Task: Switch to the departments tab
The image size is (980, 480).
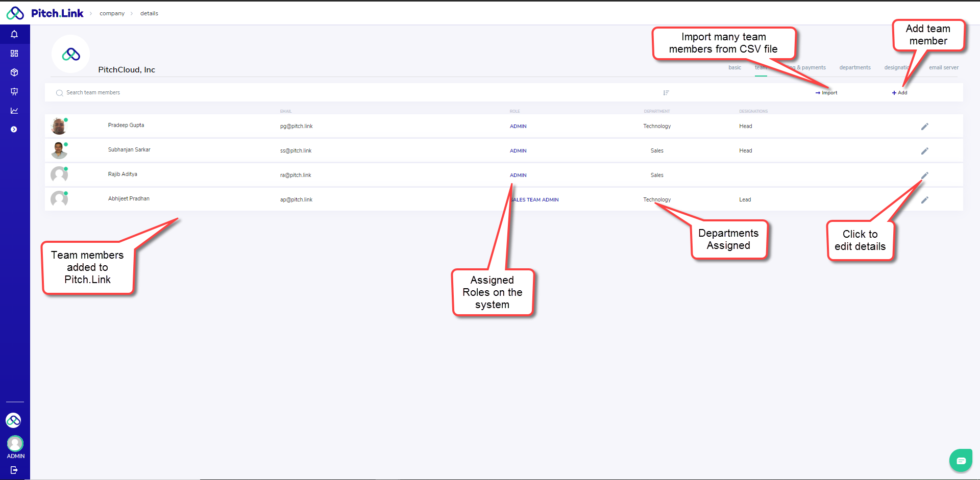Action: click(x=855, y=67)
